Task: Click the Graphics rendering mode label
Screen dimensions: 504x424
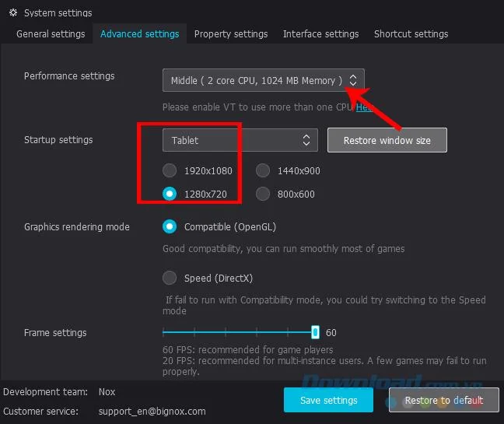Action: click(77, 226)
